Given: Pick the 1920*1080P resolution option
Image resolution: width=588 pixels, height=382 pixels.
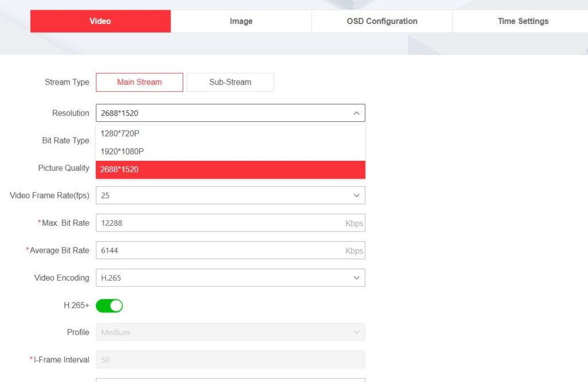Looking at the screenshot, I should [x=230, y=152].
